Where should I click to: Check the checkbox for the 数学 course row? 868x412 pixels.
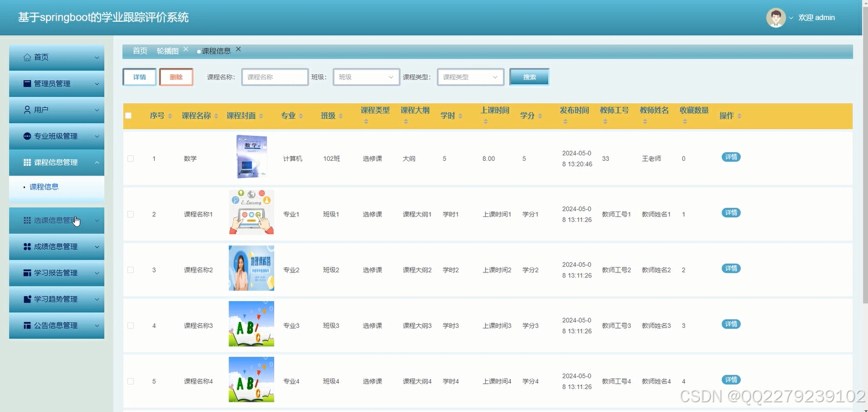click(x=130, y=158)
